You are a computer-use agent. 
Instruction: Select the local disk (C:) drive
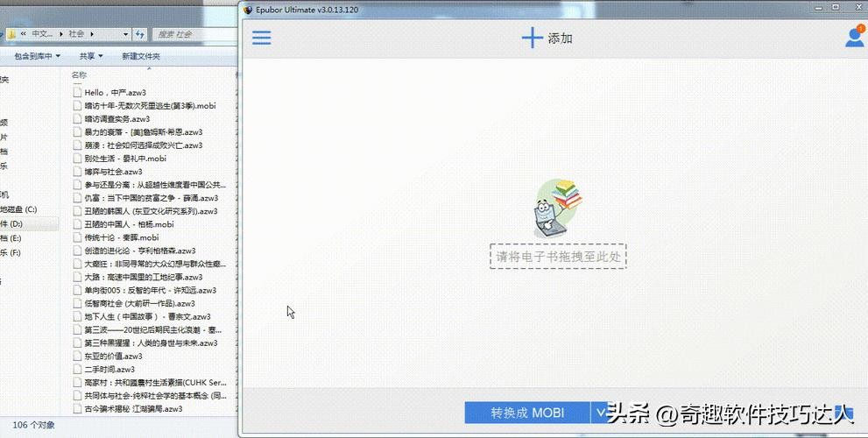click(x=18, y=209)
